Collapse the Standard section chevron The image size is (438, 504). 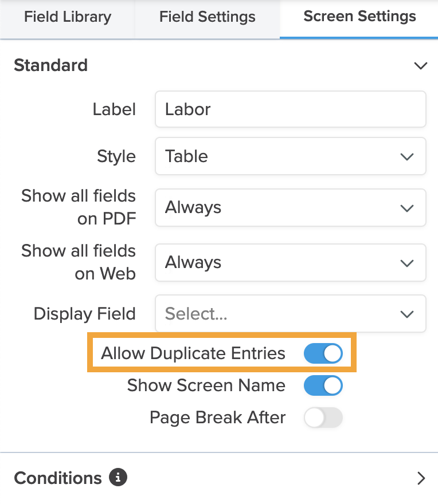(x=421, y=65)
